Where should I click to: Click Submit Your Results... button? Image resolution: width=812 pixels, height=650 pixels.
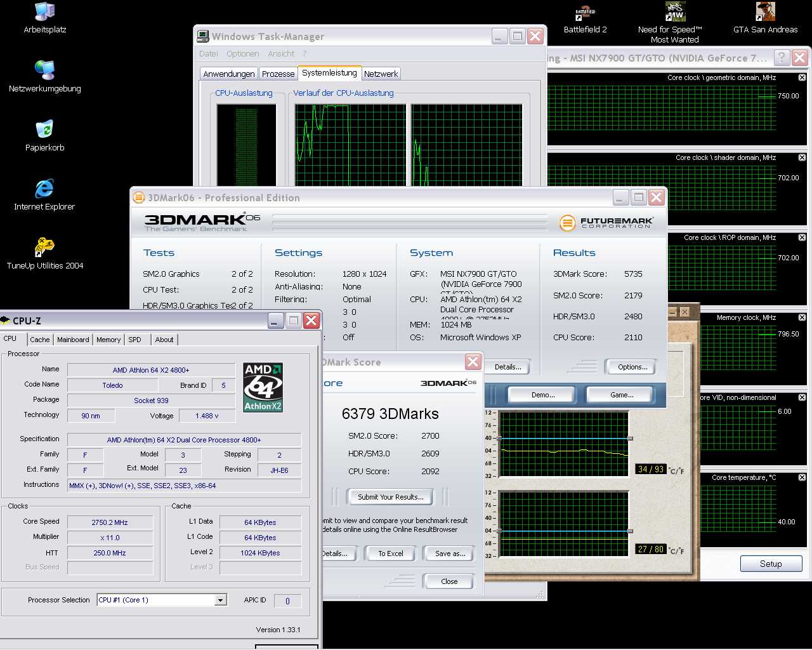pos(390,497)
